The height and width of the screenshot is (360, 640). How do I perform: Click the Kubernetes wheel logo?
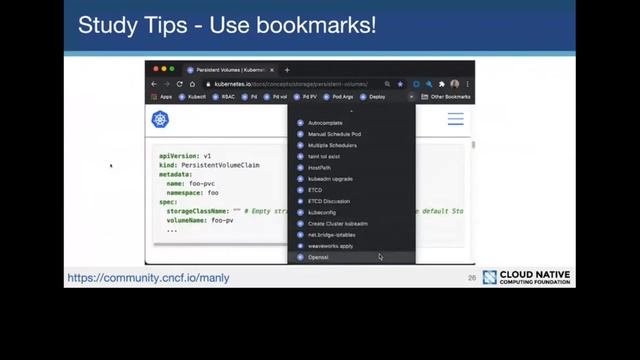tap(160, 120)
